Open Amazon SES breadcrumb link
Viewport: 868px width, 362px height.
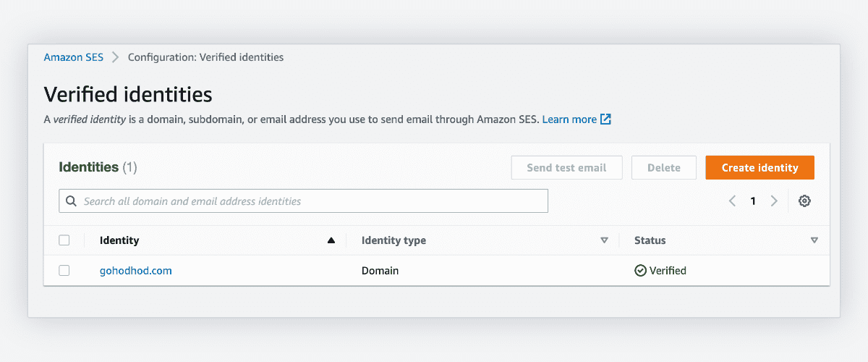(x=74, y=57)
